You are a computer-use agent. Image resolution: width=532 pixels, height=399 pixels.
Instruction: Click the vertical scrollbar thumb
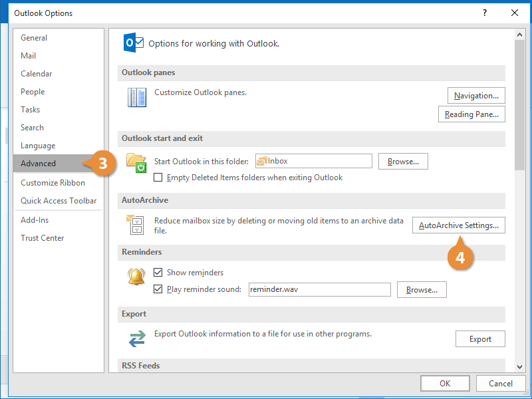(x=519, y=105)
